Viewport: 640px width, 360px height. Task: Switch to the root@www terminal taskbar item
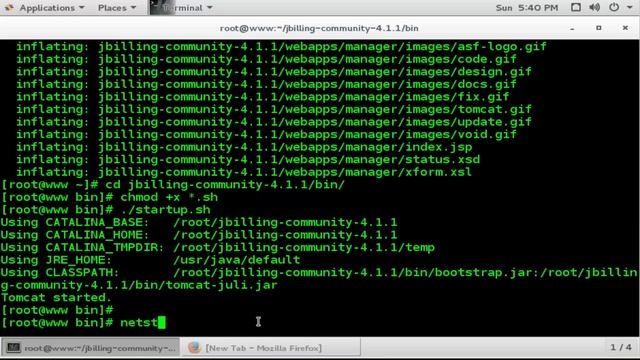(91, 348)
